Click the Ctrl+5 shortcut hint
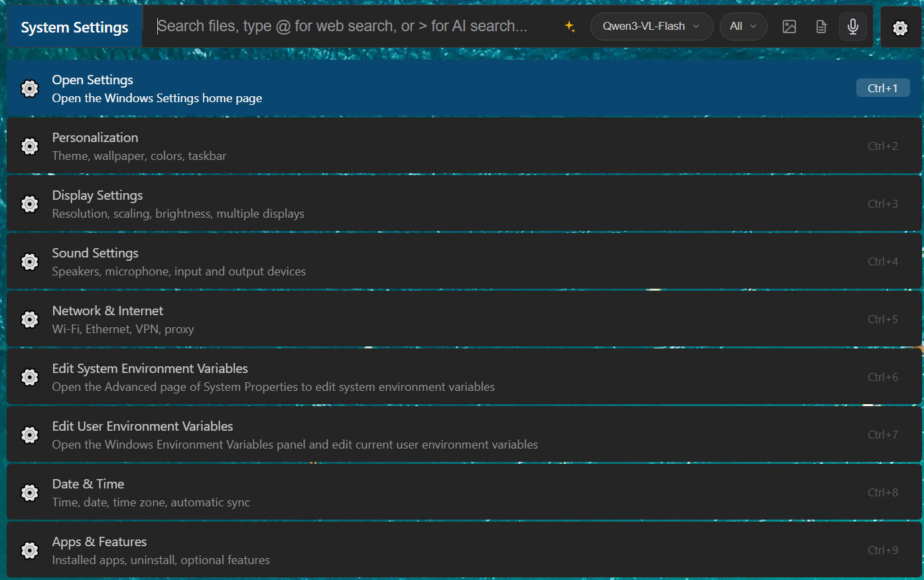 click(883, 319)
